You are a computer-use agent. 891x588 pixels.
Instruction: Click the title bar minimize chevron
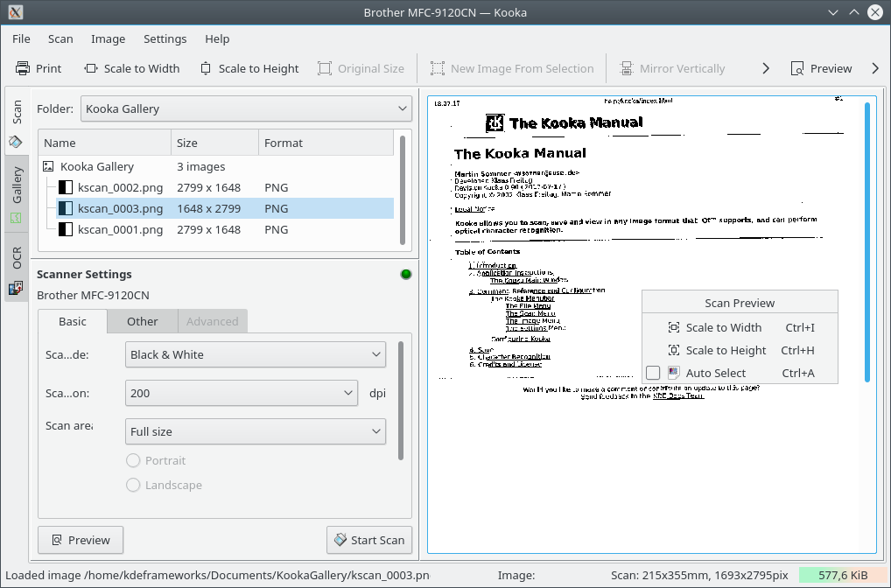(833, 12)
